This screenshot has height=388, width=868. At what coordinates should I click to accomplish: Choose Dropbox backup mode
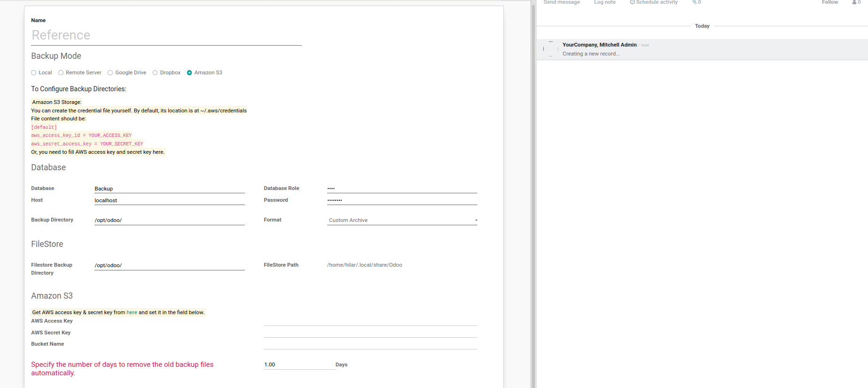155,72
